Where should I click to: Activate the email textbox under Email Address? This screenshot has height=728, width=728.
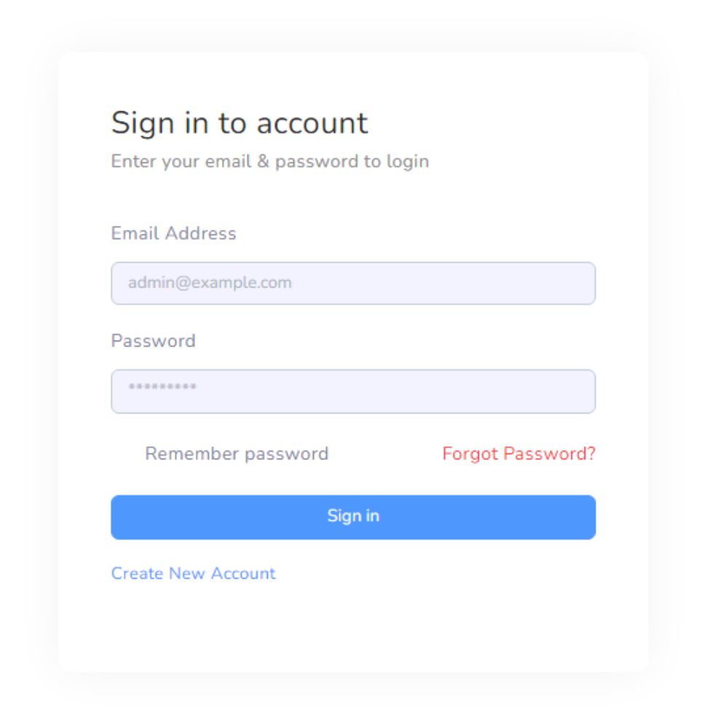click(x=353, y=283)
